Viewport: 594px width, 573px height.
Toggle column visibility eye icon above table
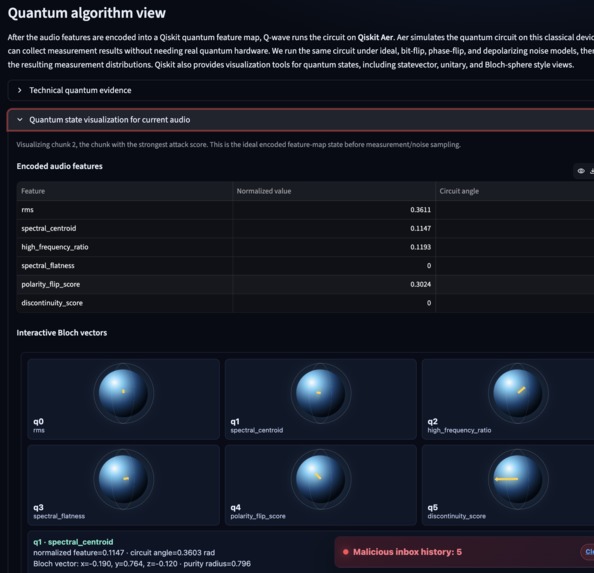click(581, 171)
